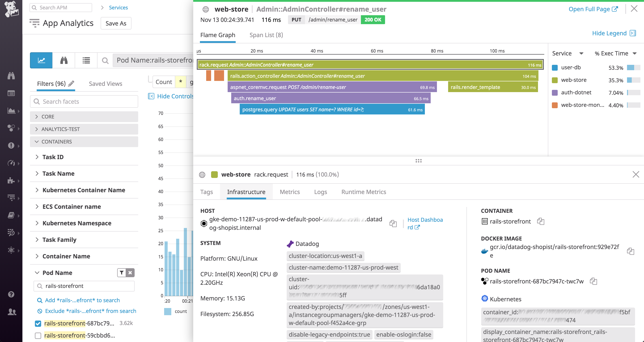Click the Help question-mark icon in sidebar
The image size is (644, 342).
11,294
